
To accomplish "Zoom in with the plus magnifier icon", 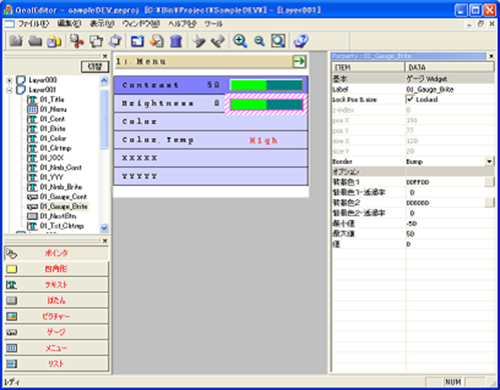I will [x=240, y=41].
